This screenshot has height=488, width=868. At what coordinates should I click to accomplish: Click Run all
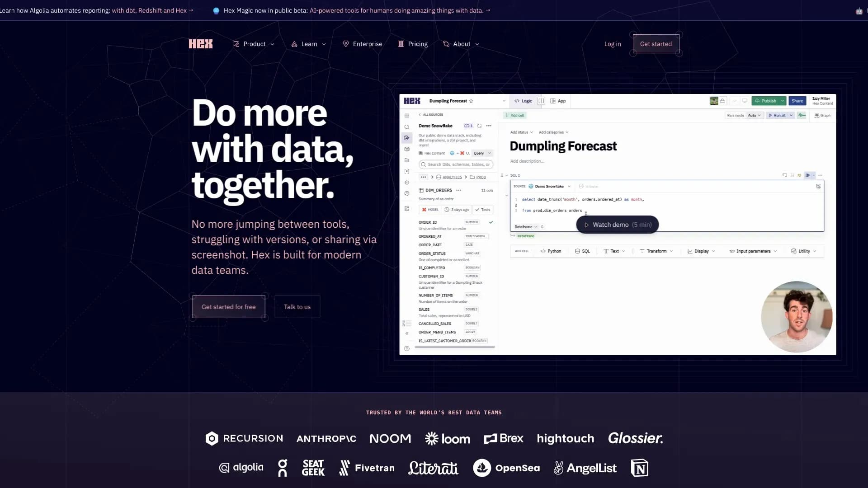[777, 115]
